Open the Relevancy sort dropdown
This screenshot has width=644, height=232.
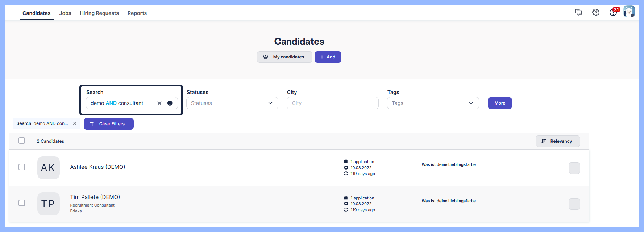[x=557, y=141]
